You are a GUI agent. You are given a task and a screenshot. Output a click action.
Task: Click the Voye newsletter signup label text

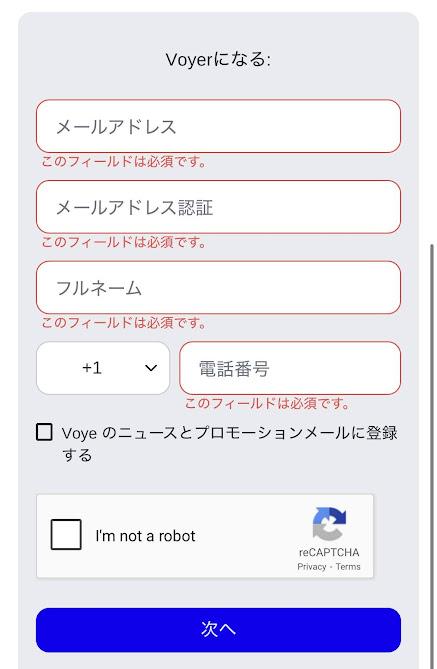coord(230,444)
